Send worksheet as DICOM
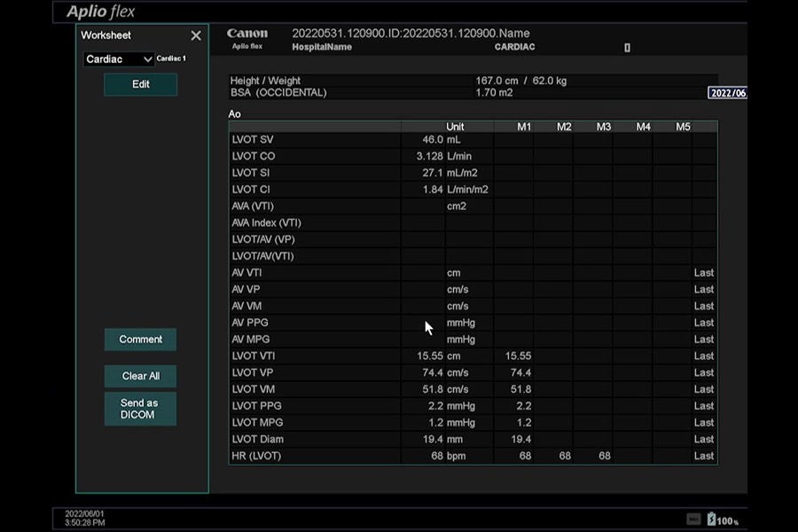 pos(140,409)
